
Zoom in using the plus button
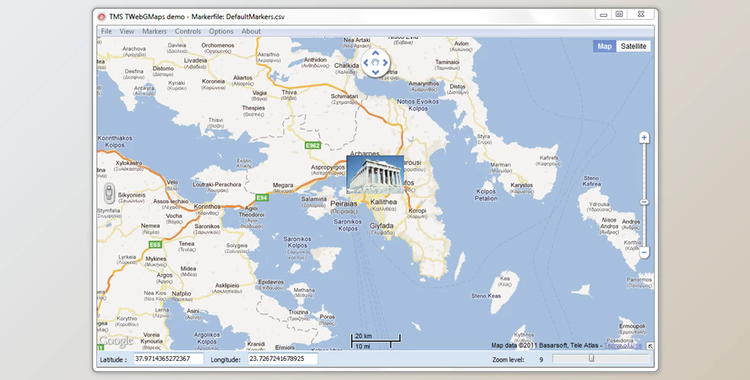pyautogui.click(x=644, y=138)
